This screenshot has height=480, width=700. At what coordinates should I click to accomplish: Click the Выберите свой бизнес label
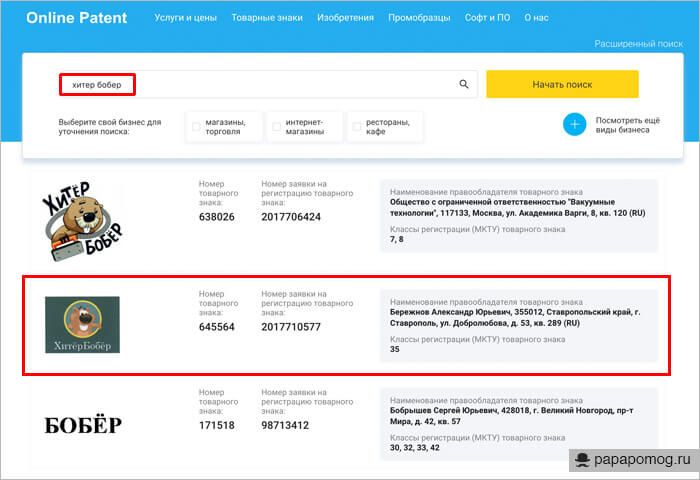(110, 127)
